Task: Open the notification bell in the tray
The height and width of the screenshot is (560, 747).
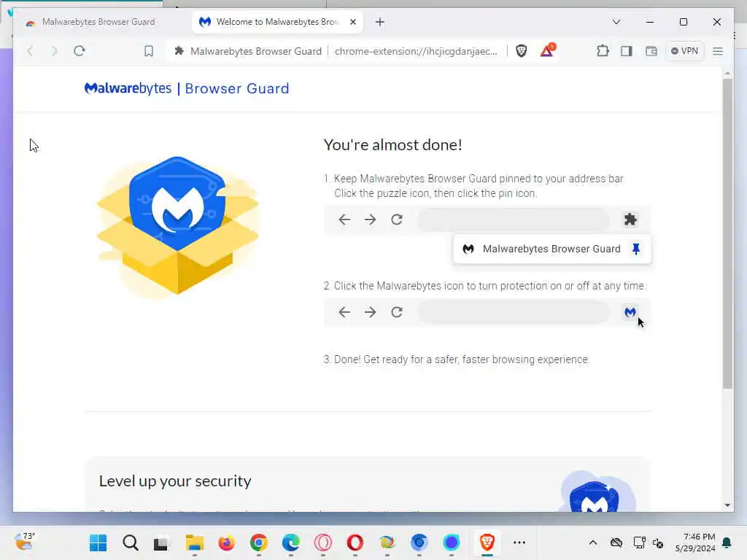Action: [727, 542]
